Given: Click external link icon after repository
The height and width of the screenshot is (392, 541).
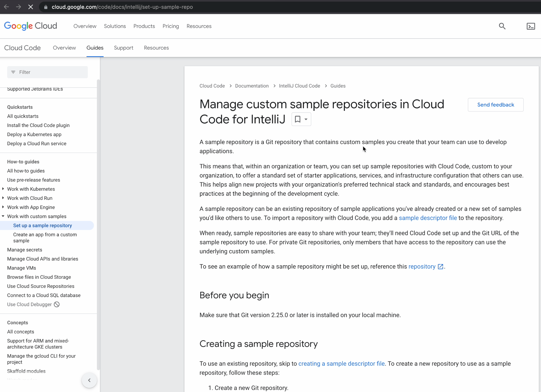Looking at the screenshot, I should tap(440, 267).
